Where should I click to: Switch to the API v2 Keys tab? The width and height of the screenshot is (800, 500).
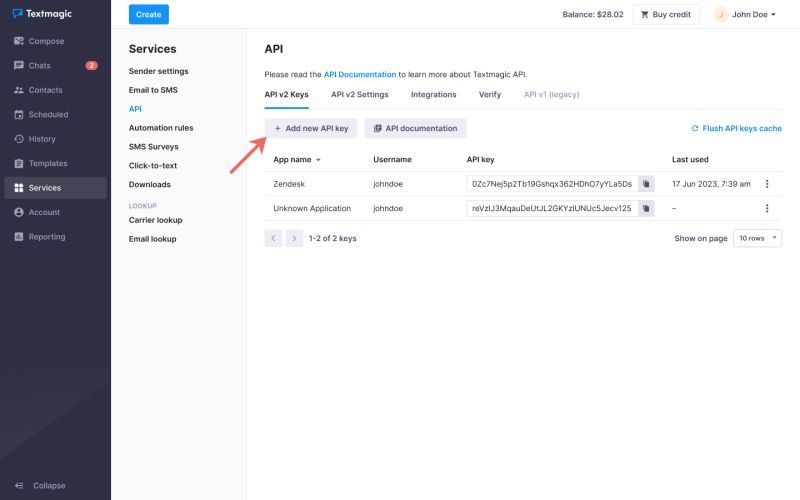[x=286, y=94]
